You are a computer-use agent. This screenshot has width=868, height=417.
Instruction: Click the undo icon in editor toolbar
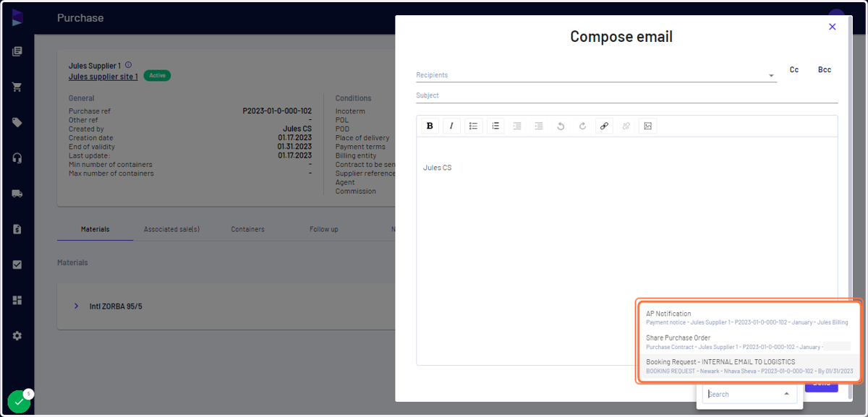[x=561, y=126]
